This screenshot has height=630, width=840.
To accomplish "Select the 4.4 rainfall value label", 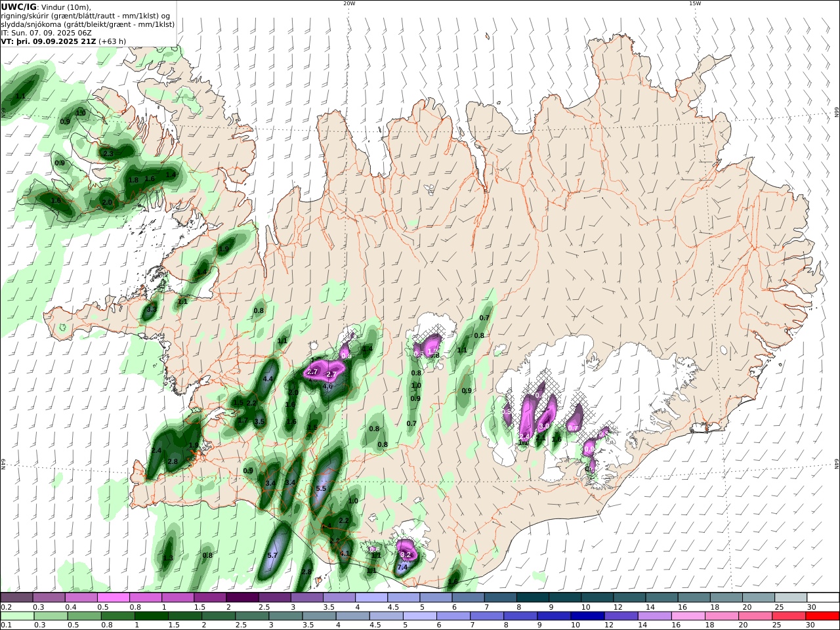I will click(x=268, y=379).
